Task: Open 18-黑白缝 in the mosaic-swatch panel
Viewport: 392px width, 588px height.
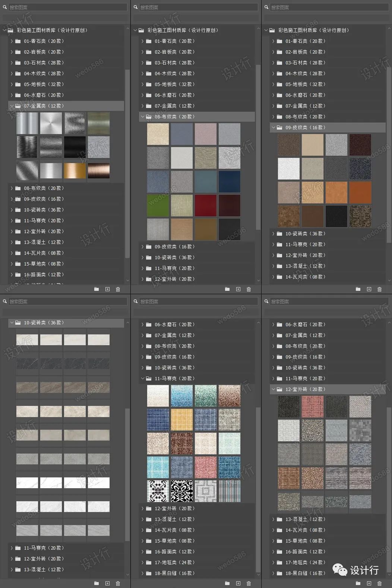Action: click(197, 573)
